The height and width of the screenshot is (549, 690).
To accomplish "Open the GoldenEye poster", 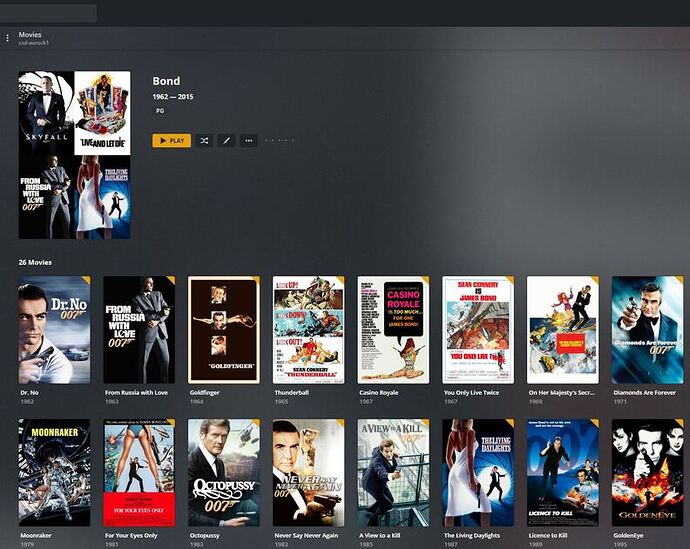I will point(648,472).
